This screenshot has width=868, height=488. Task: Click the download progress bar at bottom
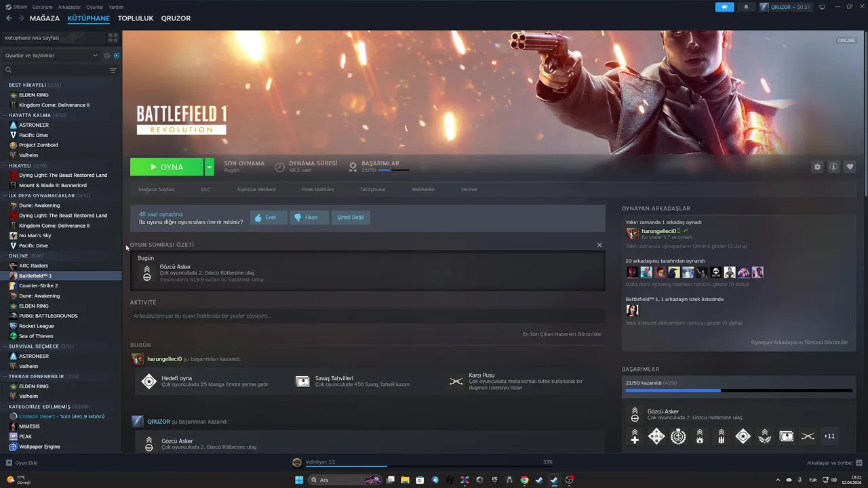coord(429,466)
